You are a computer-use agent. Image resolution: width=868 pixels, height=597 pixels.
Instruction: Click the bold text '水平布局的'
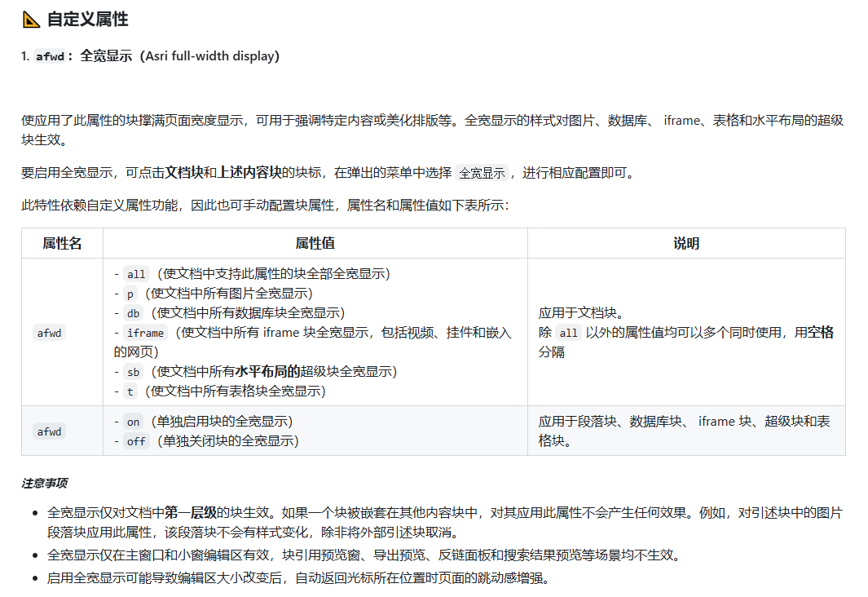[267, 372]
